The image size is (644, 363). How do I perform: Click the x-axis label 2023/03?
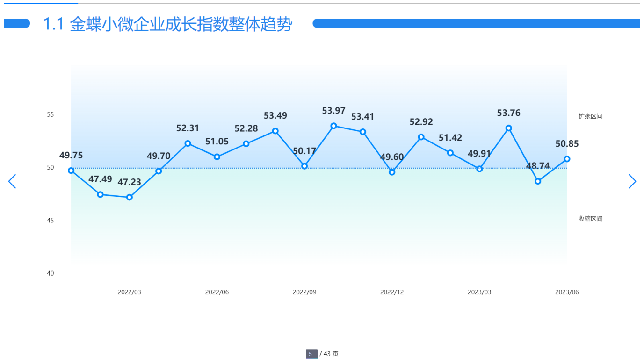click(x=479, y=292)
